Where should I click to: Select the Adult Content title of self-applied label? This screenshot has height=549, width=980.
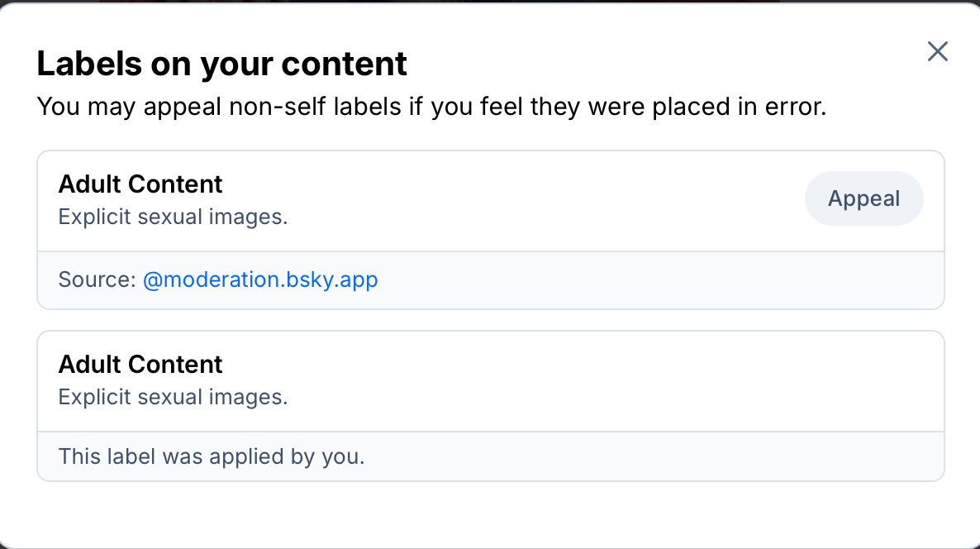[x=140, y=364]
